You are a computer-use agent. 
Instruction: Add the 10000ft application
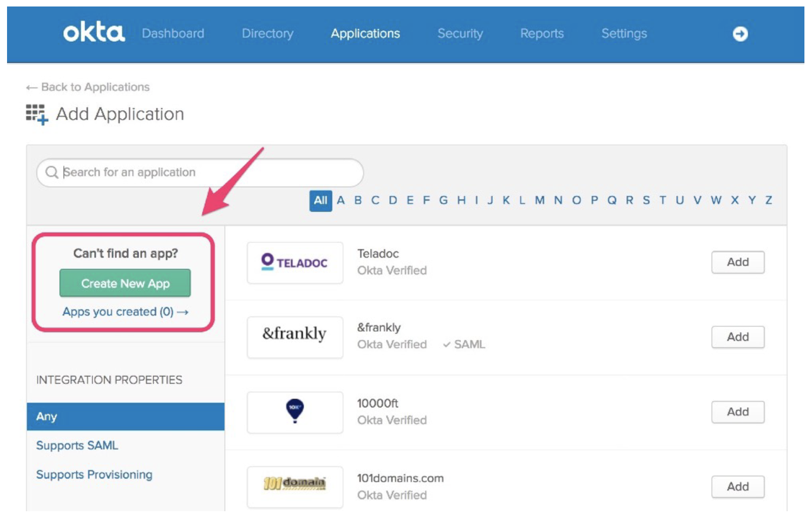pyautogui.click(x=738, y=412)
